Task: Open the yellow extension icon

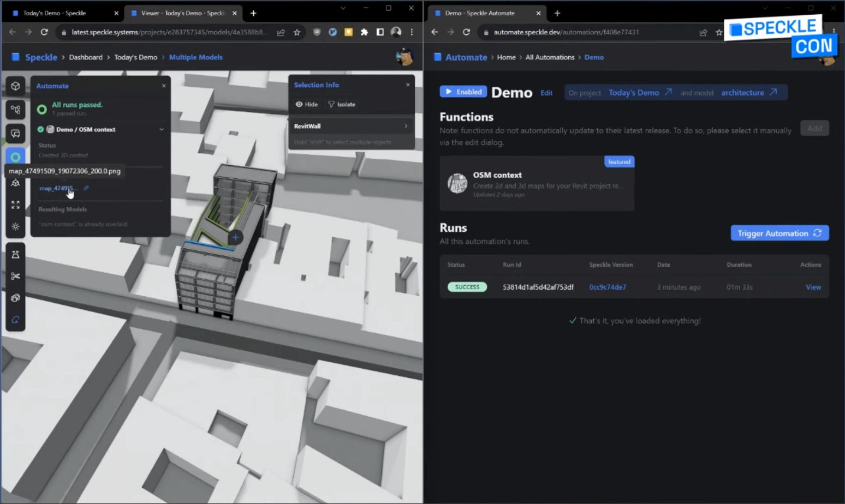Action: click(x=348, y=32)
